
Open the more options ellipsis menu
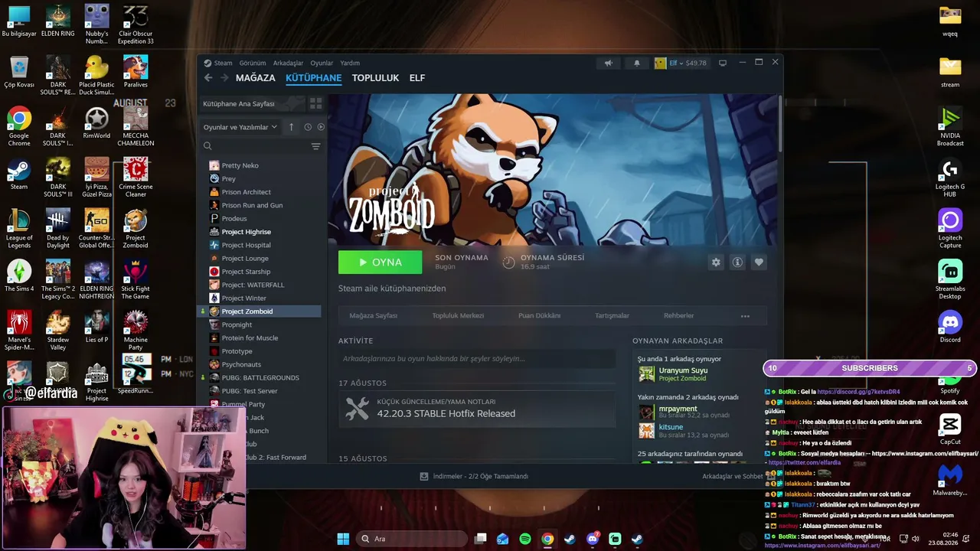[745, 316]
